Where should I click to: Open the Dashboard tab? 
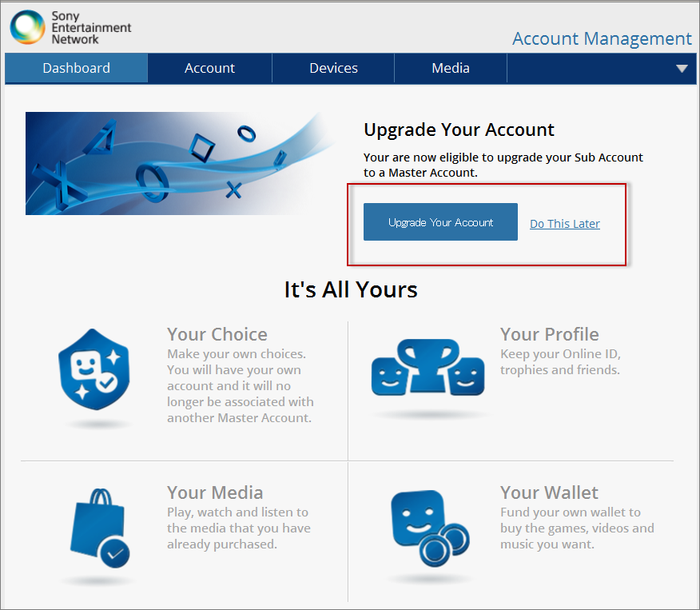77,69
